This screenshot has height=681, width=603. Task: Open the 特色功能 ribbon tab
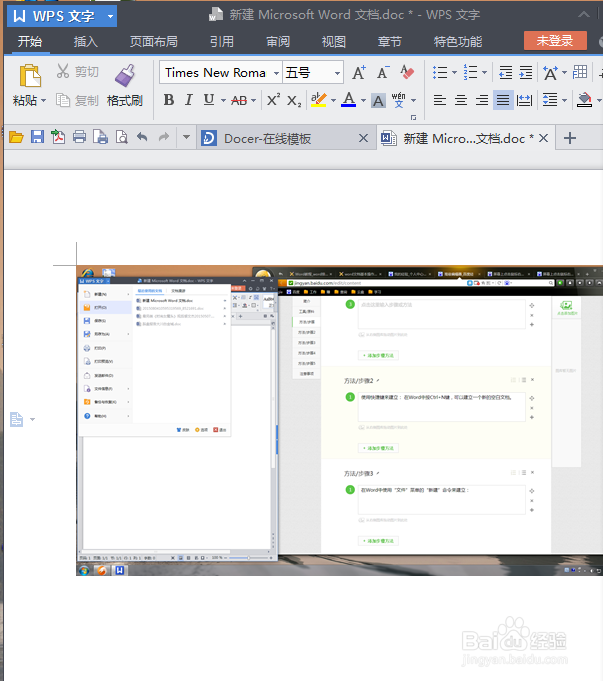click(x=458, y=42)
